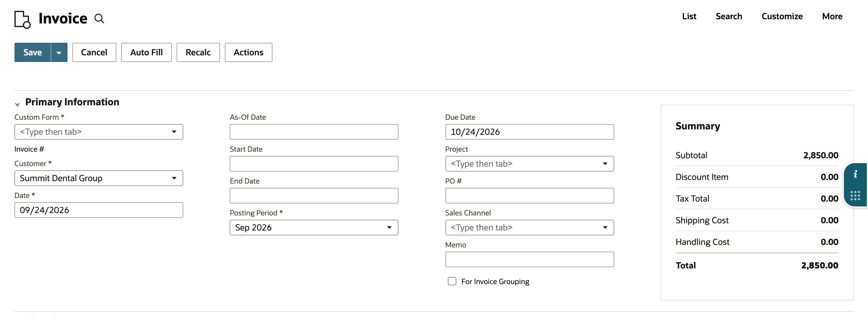Image resolution: width=868 pixels, height=319 pixels.
Task: Open the Customize menu item
Action: [782, 16]
